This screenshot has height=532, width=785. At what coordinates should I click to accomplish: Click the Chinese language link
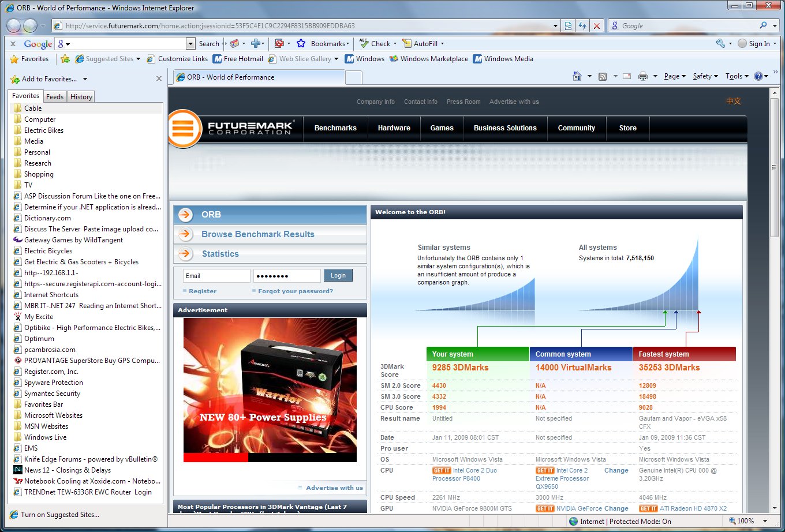pyautogui.click(x=734, y=101)
